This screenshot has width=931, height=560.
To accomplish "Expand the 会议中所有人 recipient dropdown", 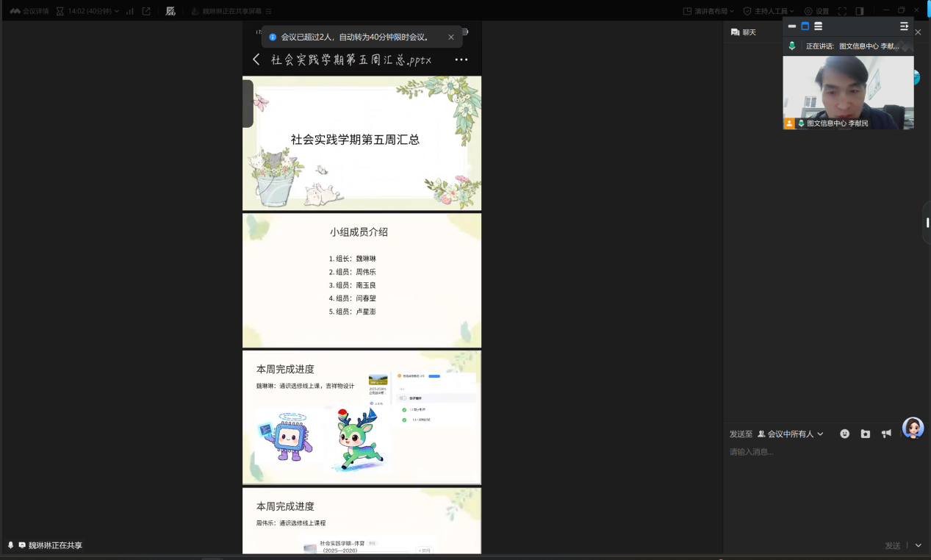I will (x=791, y=434).
